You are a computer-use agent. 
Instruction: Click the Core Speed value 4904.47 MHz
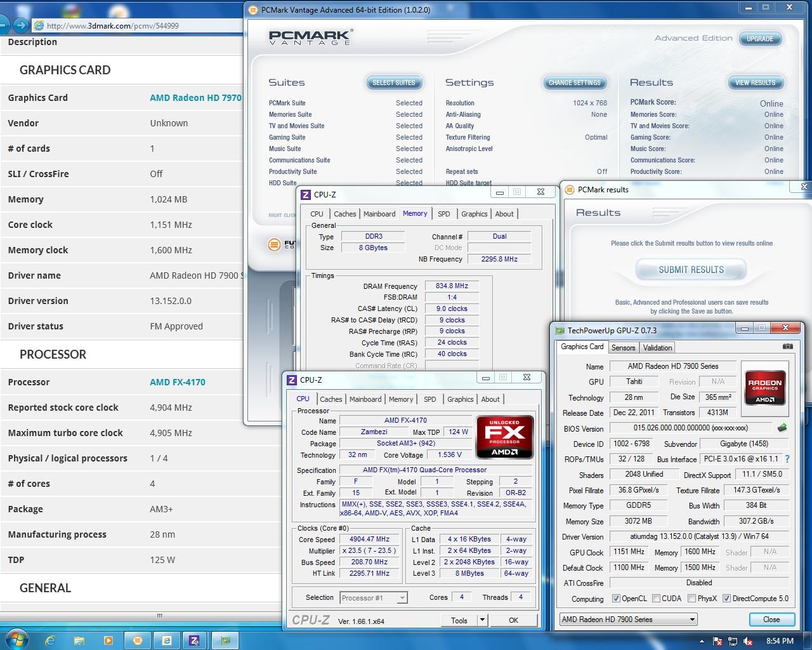pos(369,539)
